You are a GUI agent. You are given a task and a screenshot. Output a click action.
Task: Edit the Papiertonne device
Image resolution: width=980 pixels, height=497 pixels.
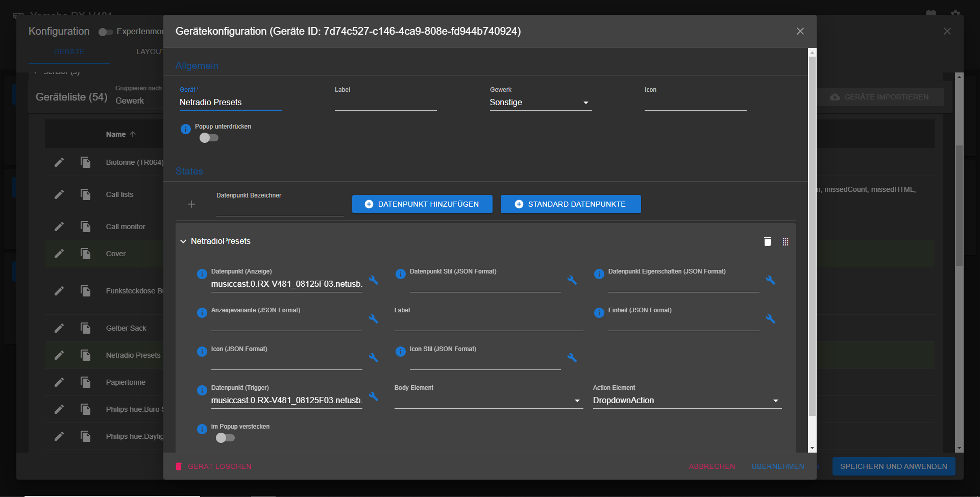[59, 382]
